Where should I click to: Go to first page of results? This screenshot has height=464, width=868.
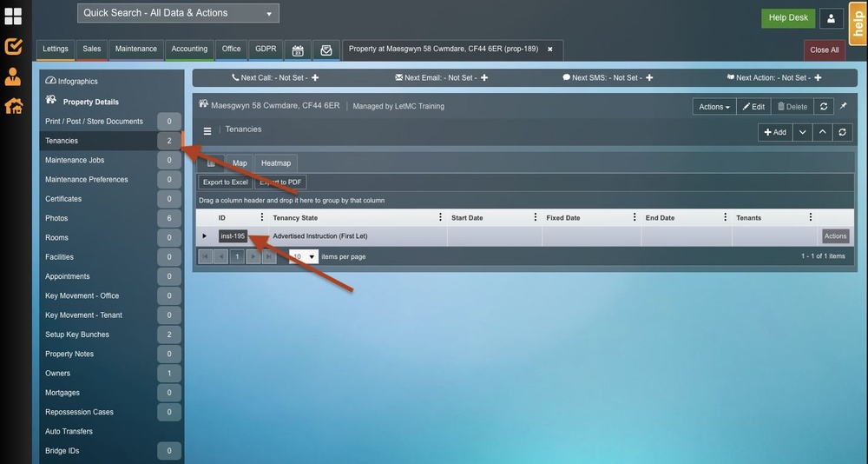pyautogui.click(x=206, y=256)
